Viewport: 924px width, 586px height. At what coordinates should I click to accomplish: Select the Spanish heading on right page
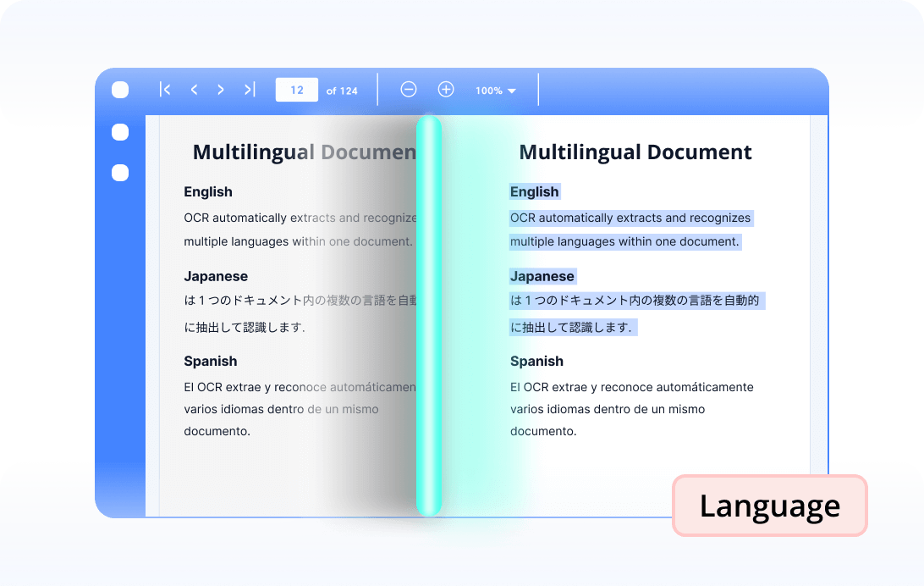[x=536, y=361]
